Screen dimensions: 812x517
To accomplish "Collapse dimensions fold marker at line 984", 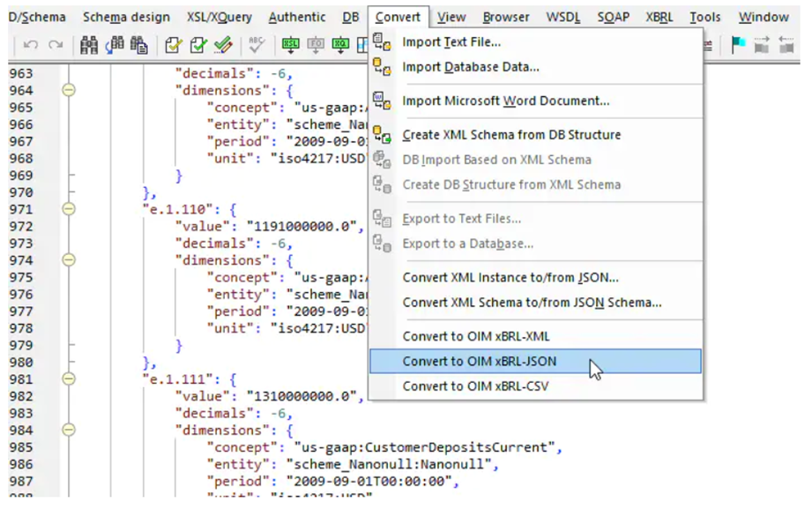I will [x=69, y=430].
